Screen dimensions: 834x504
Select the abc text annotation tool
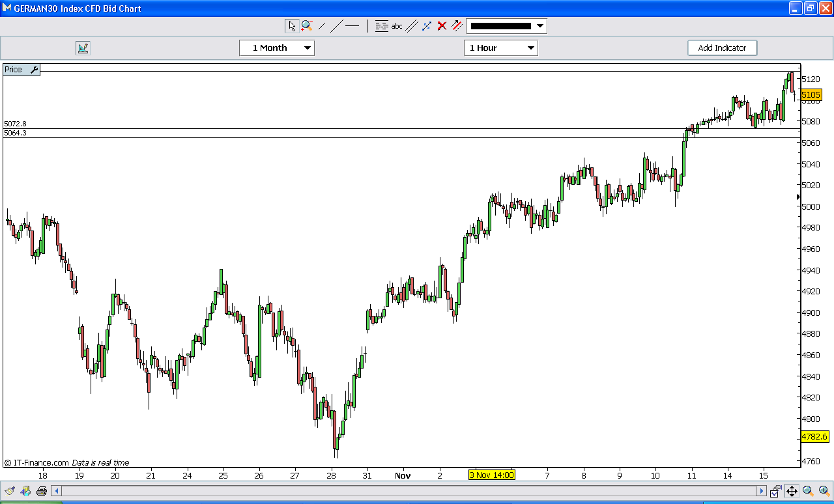(x=397, y=27)
